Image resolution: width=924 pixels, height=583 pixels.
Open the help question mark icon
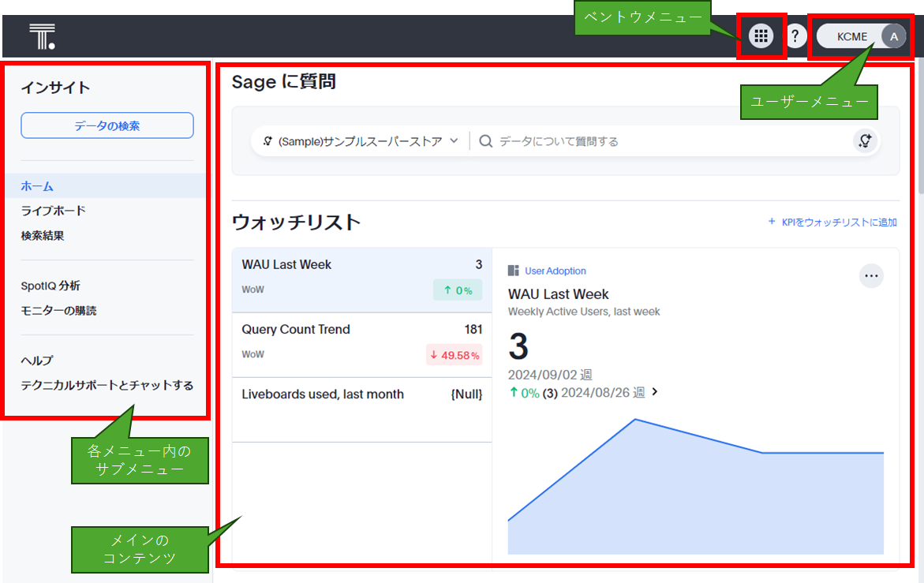point(795,36)
